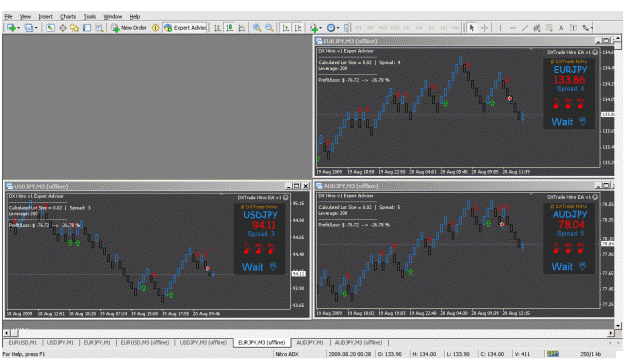The height and width of the screenshot is (360, 625).
Task: Switch to EURJPY,M1 chart tab
Action: point(97,342)
